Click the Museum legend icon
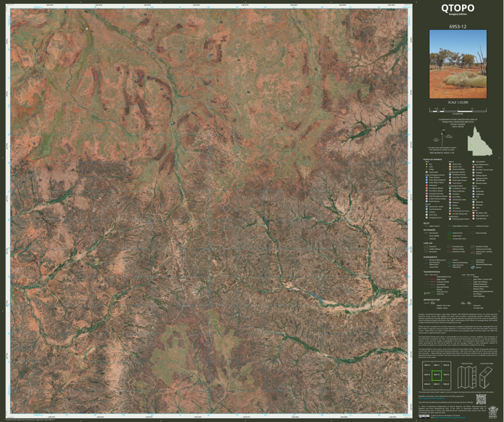The image size is (504, 422). (x=450, y=203)
